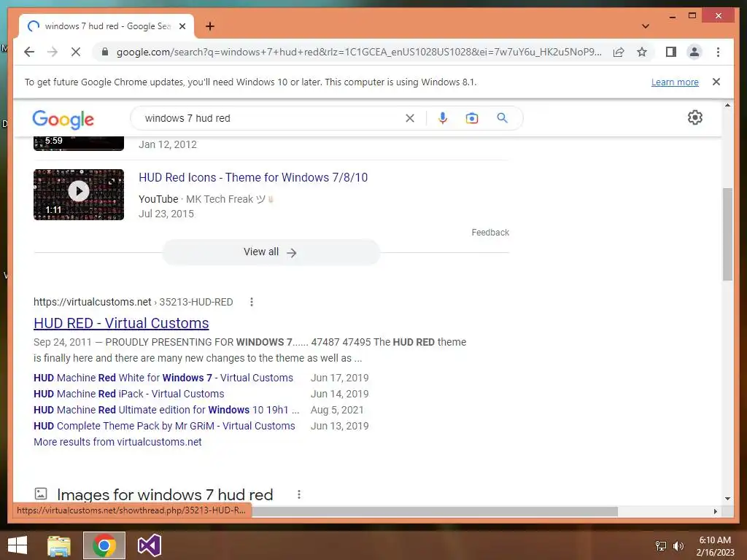Open options for virtualcustoms.net result

[252, 302]
